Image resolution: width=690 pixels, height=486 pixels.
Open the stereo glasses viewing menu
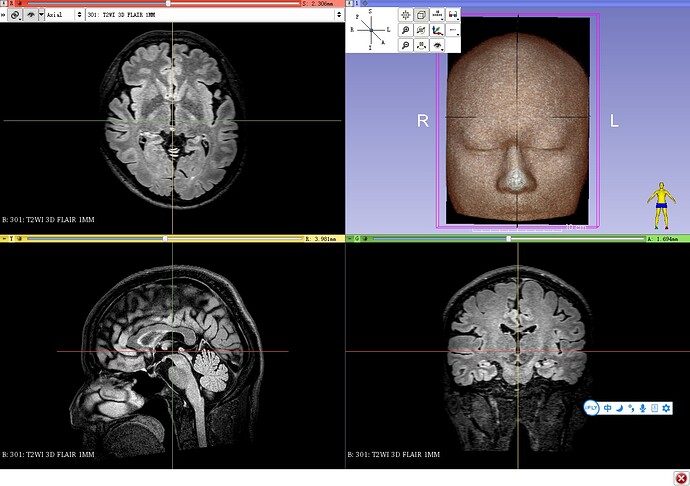click(x=452, y=15)
